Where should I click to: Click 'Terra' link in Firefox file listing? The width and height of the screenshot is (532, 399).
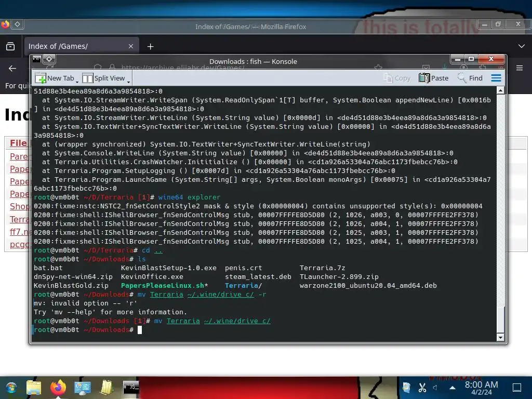pyautogui.click(x=19, y=219)
